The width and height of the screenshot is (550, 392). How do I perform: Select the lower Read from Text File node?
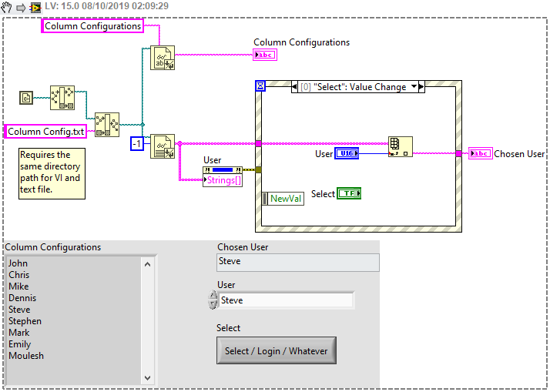tap(163, 146)
